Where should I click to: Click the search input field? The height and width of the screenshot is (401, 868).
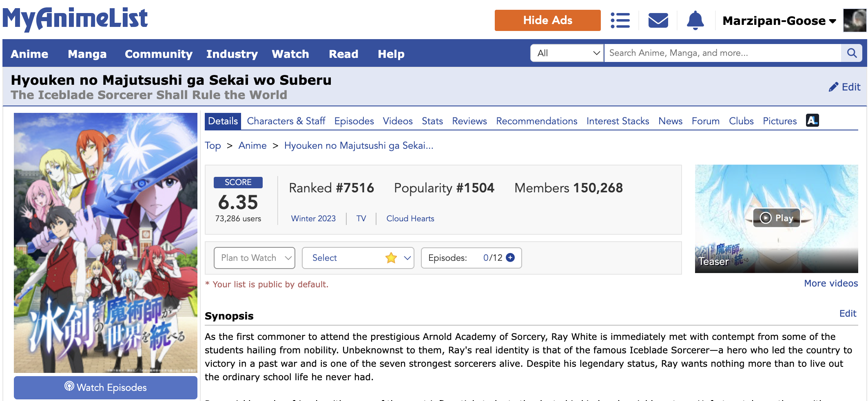(x=722, y=53)
